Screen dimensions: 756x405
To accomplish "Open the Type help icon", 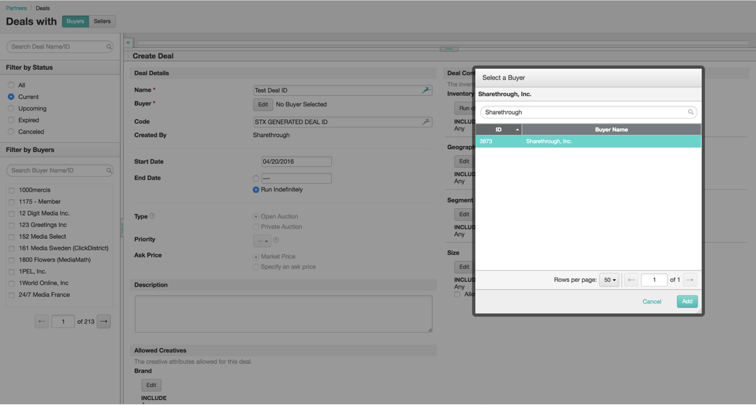I will click(152, 216).
